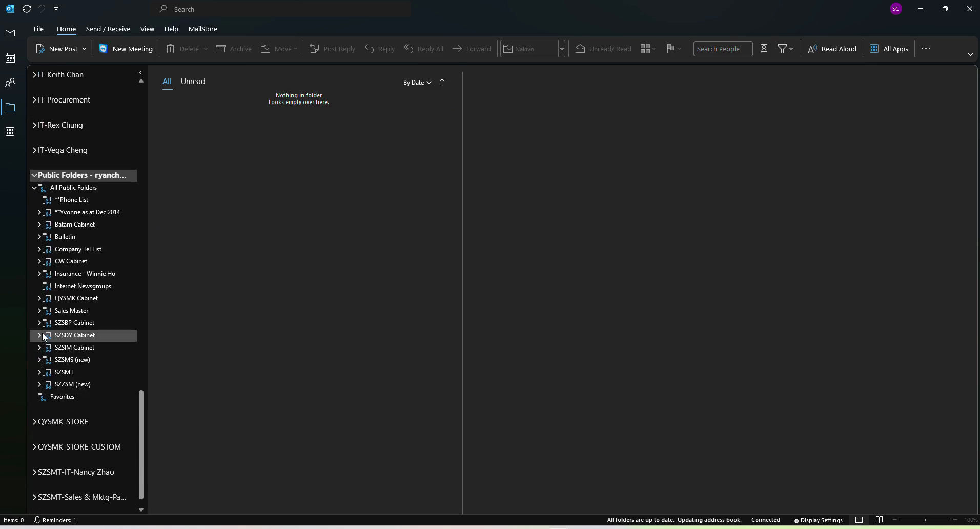Start Read Aloud

click(832, 49)
